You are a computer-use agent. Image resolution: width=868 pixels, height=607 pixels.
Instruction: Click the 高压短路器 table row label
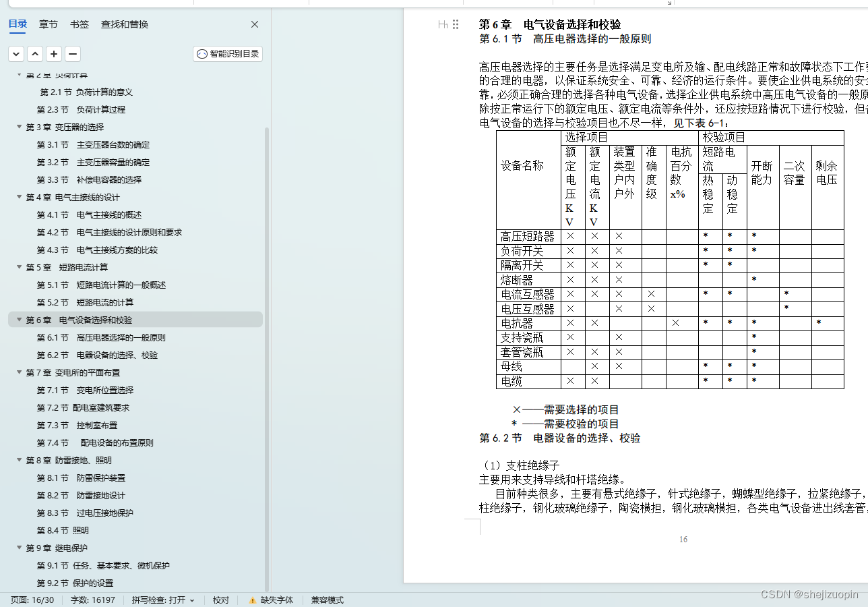528,236
